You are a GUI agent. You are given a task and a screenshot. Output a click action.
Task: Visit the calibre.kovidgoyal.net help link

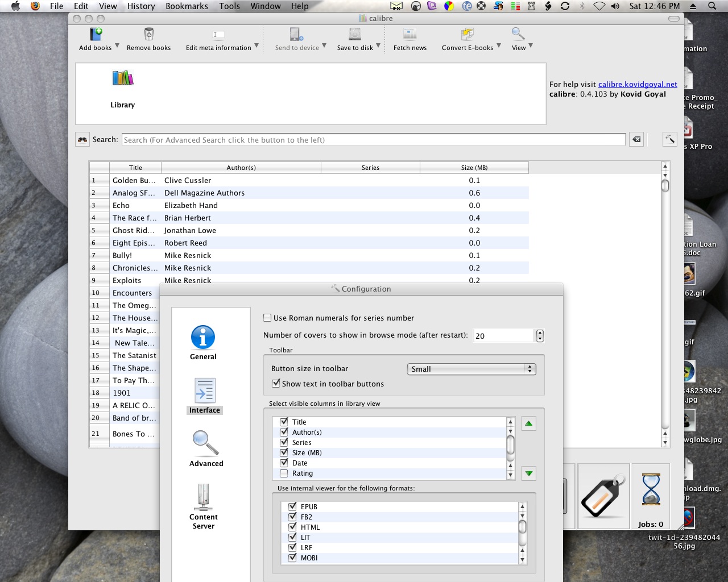tap(638, 84)
